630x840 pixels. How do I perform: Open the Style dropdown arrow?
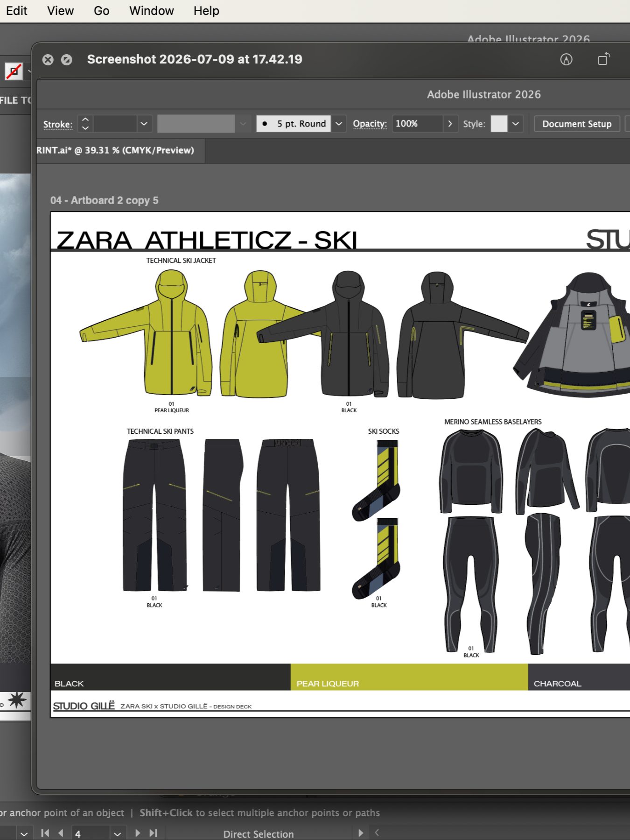(x=516, y=124)
